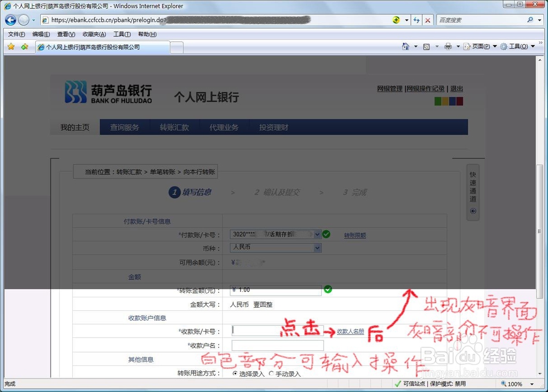The height and width of the screenshot is (392, 548).
Task: Open 转账汇款 navigation tab
Action: coord(174,128)
